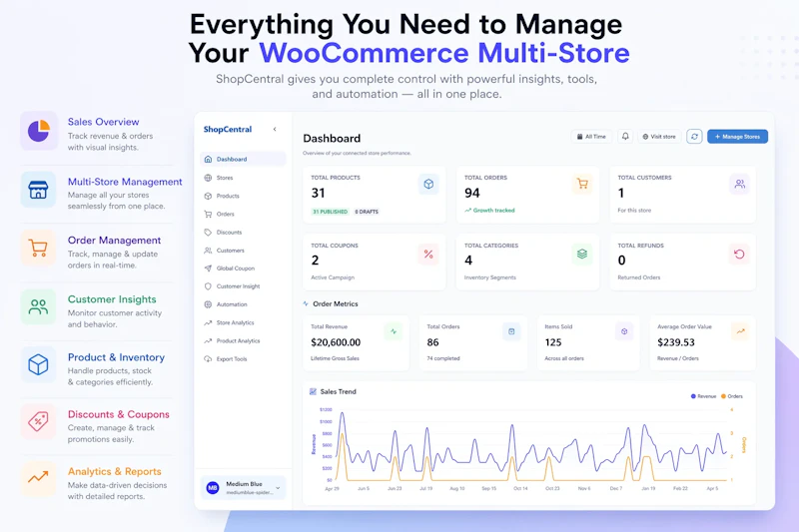Toggle the Revenue legend color dot
The width and height of the screenshot is (799, 532).
click(x=693, y=396)
